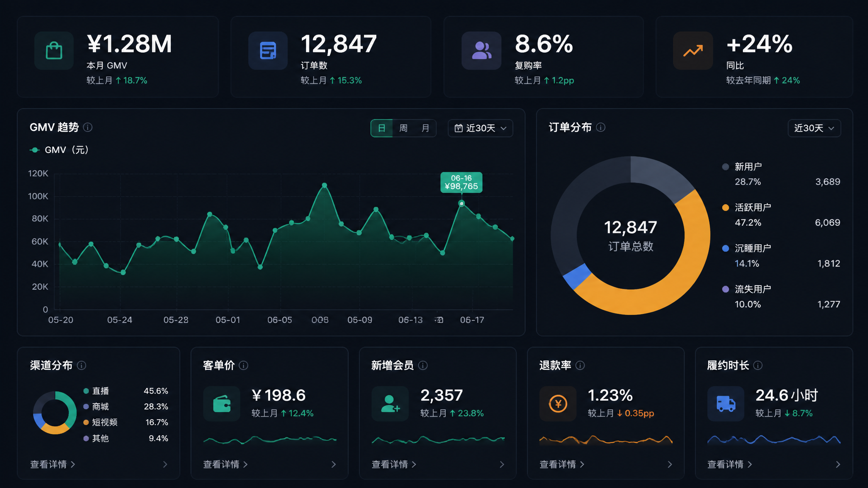Click the right chevron in 渠道分布 card

tap(165, 464)
